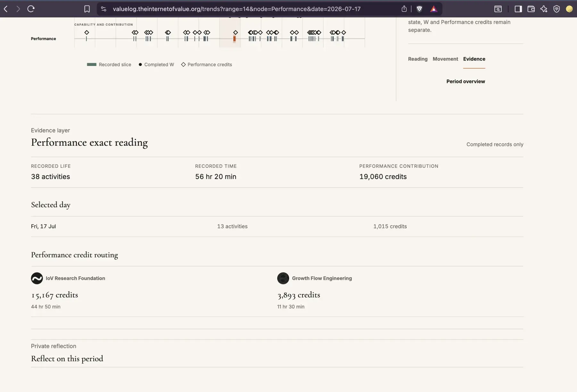This screenshot has height=392, width=577.
Task: Click the 'Selected day' heading
Action: point(51,205)
